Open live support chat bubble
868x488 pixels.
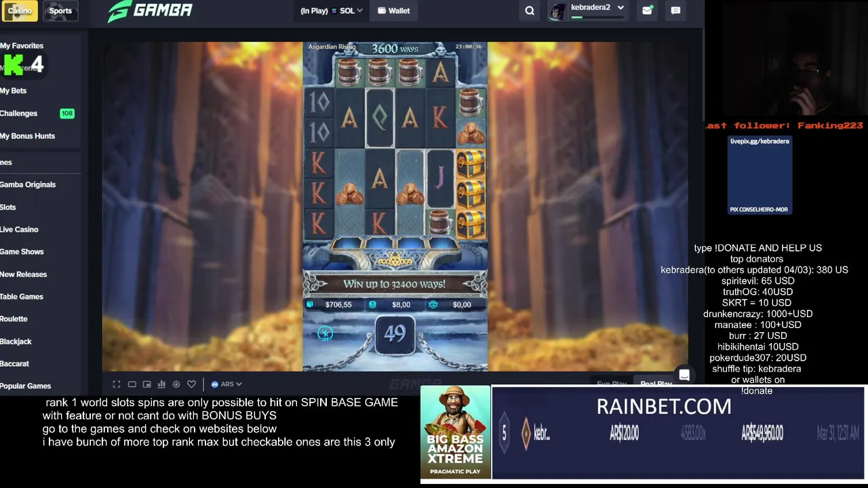pos(684,375)
